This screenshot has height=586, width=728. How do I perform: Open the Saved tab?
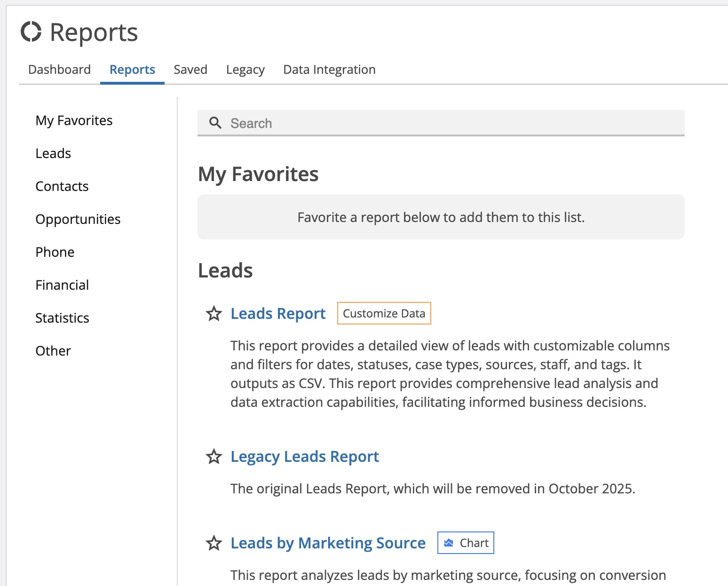click(x=190, y=69)
